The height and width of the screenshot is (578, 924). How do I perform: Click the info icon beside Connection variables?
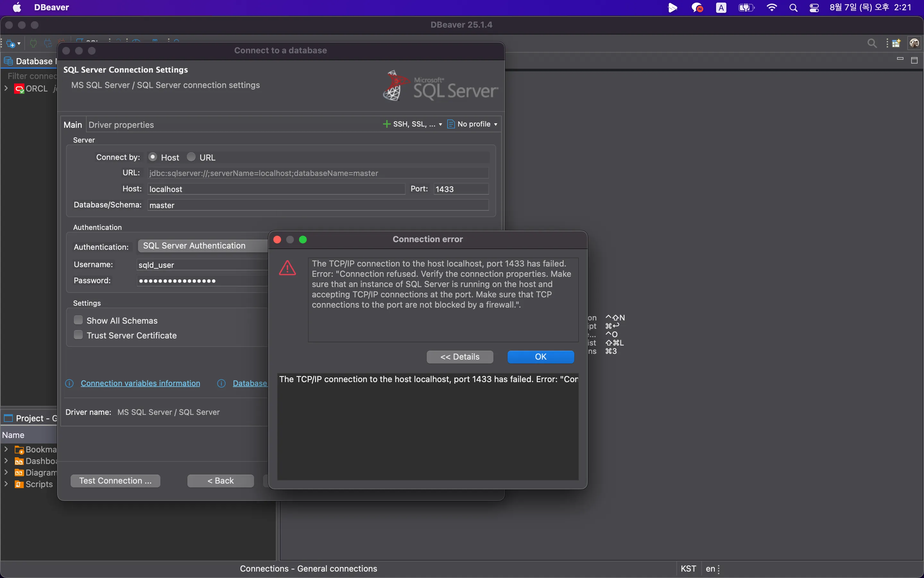tap(70, 383)
